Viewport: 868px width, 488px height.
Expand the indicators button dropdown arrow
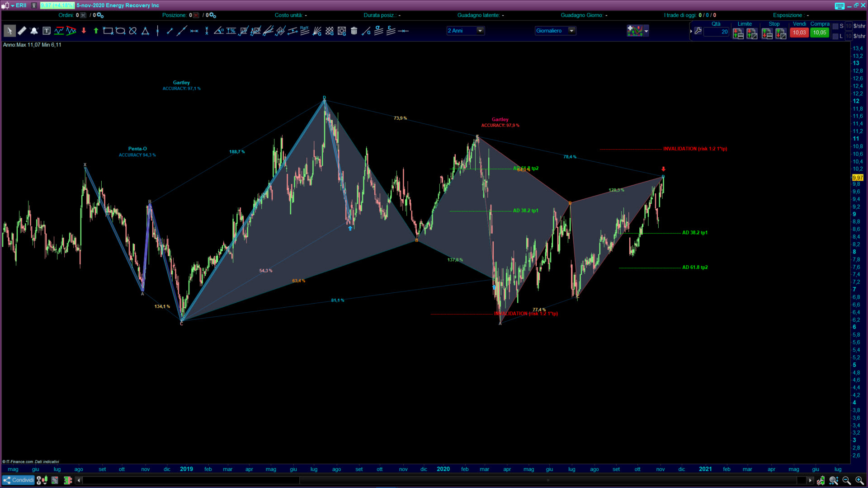click(646, 31)
